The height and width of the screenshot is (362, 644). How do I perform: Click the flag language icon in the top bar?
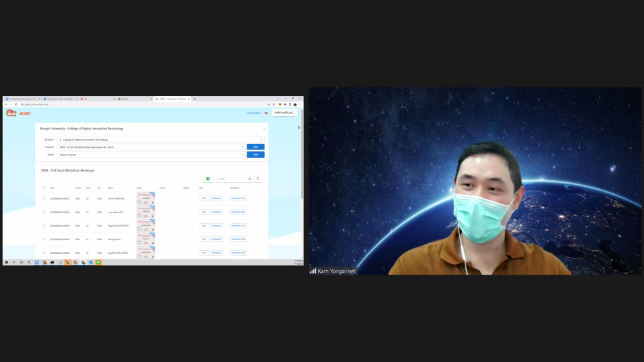[x=265, y=113]
